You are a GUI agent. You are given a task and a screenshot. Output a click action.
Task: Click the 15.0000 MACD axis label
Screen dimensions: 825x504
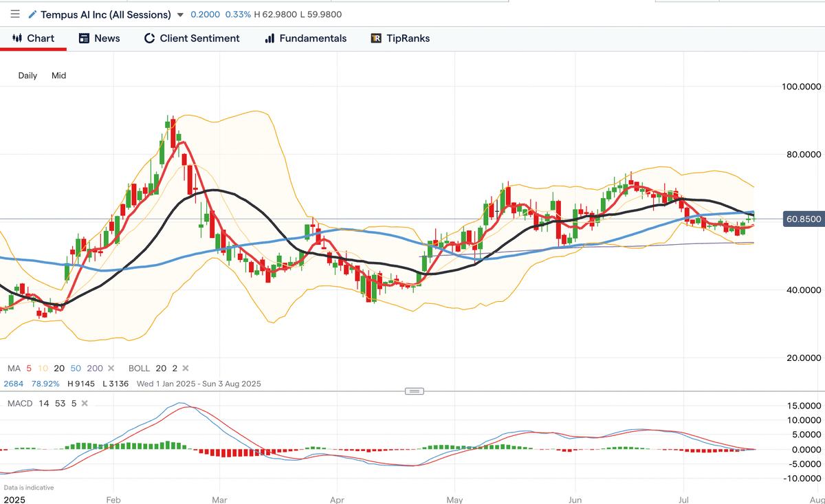coord(804,406)
